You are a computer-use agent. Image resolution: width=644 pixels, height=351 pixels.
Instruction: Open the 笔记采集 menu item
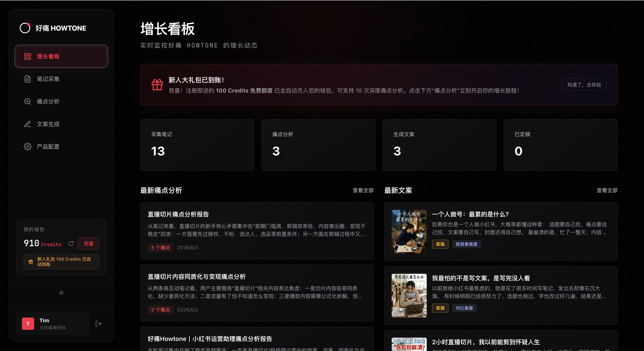(x=61, y=79)
